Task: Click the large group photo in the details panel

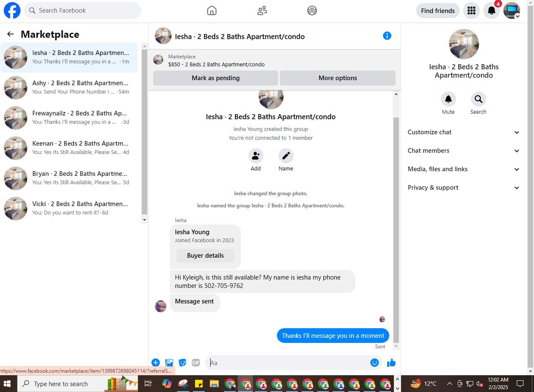Action: pos(464,44)
